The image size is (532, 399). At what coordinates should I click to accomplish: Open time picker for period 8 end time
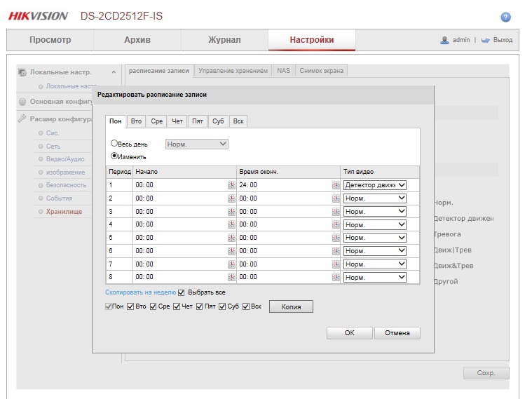click(336, 277)
